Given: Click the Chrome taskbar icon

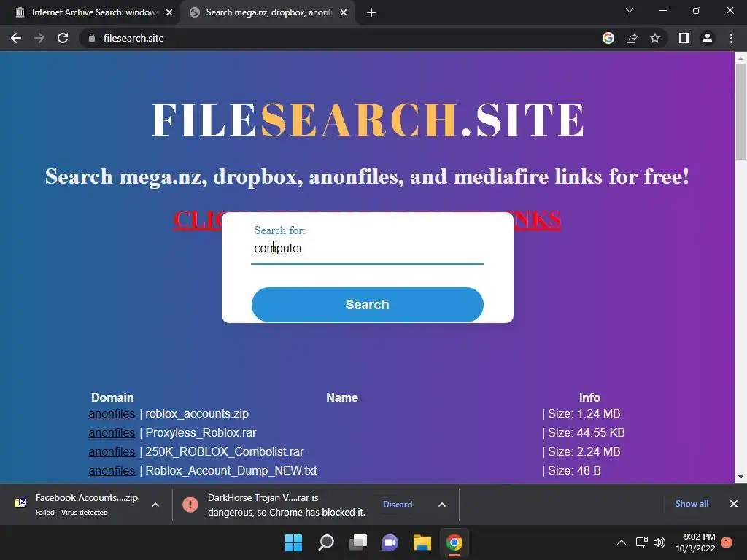Looking at the screenshot, I should pos(454,542).
